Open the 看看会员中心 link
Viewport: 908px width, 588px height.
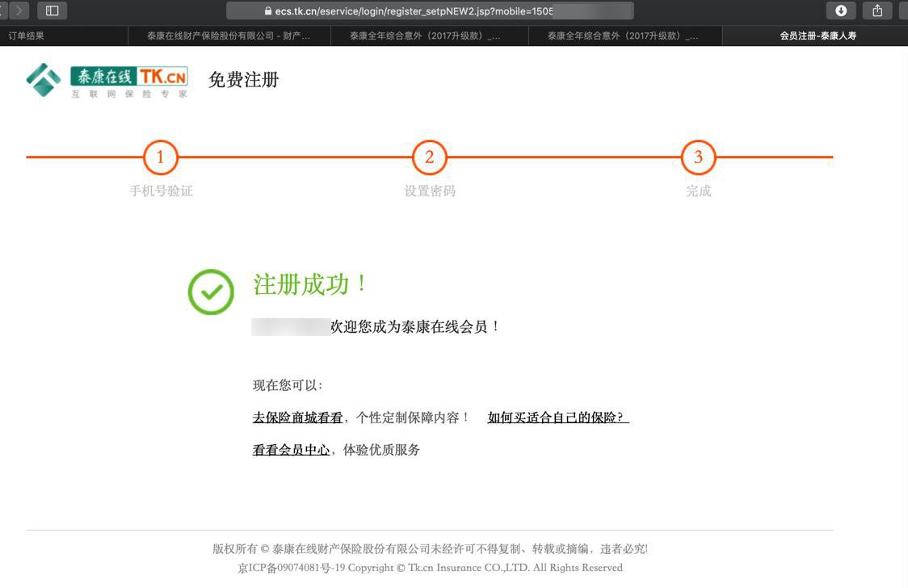tap(292, 450)
